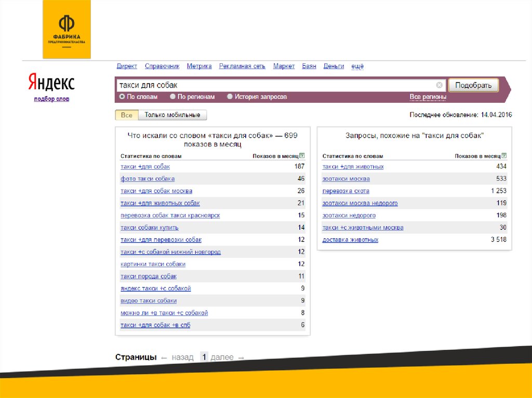Open the зоотакси москва query link
Screen dimensions: 532x398
coord(346,179)
